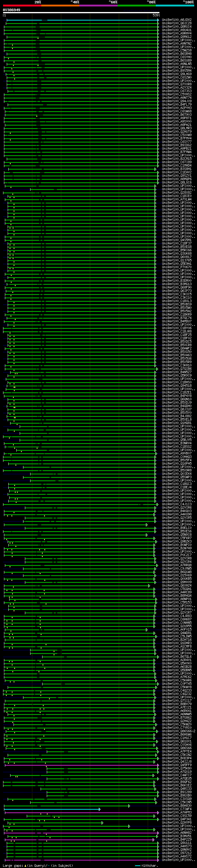Click the red ~20% identity legend segment
Image resolution: width=197 pixels, height=868 pixels.
tap(22, 6)
